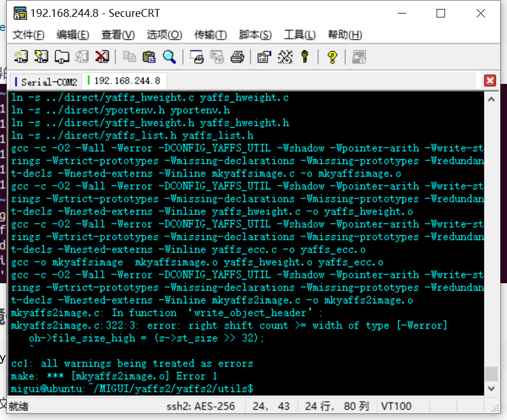Screen dimensions: 507x420
Task: Click the terminal scrollbar up arrow
Action: pyautogui.click(x=491, y=99)
